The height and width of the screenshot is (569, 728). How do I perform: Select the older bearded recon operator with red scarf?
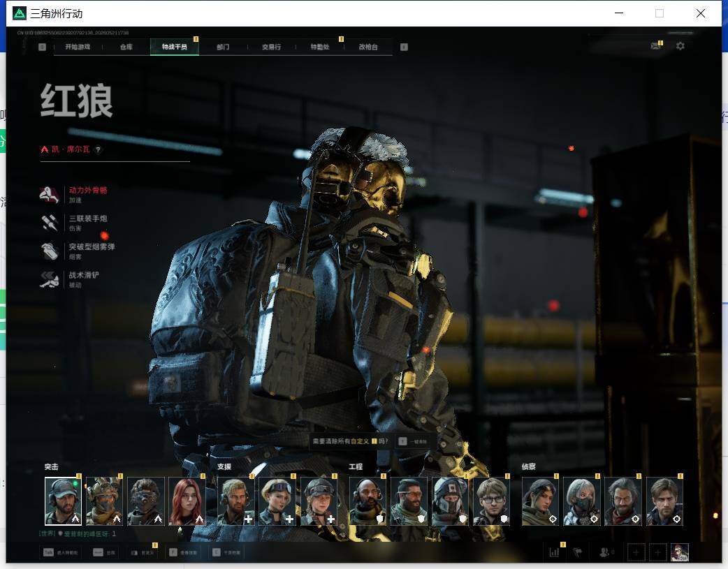(x=623, y=501)
